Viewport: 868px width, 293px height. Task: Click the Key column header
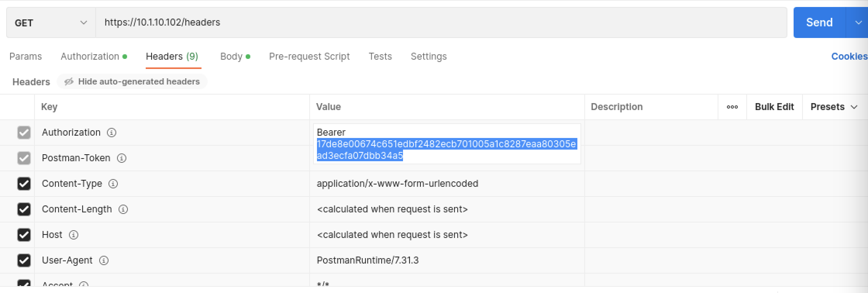coord(49,107)
